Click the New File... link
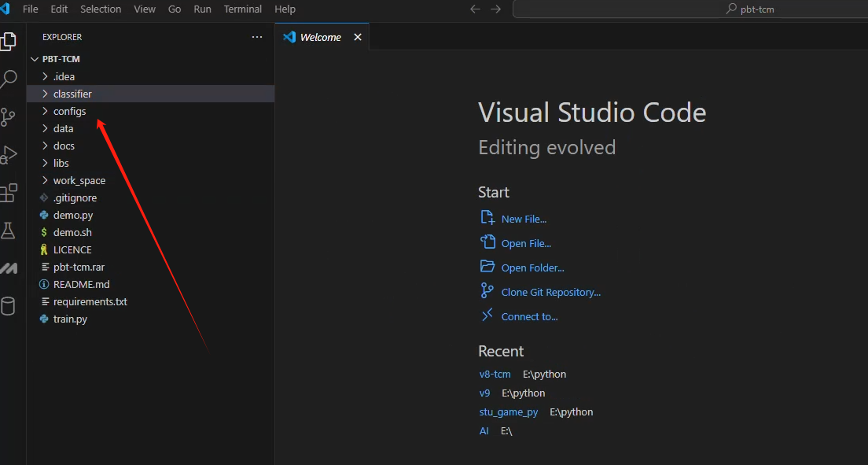Viewport: 868px width, 465px height. tap(524, 219)
